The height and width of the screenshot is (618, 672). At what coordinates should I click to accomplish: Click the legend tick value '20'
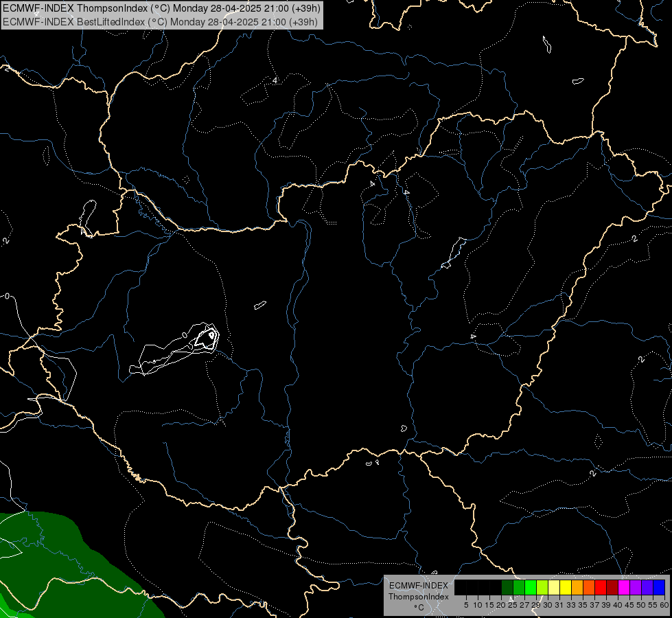[x=501, y=605]
